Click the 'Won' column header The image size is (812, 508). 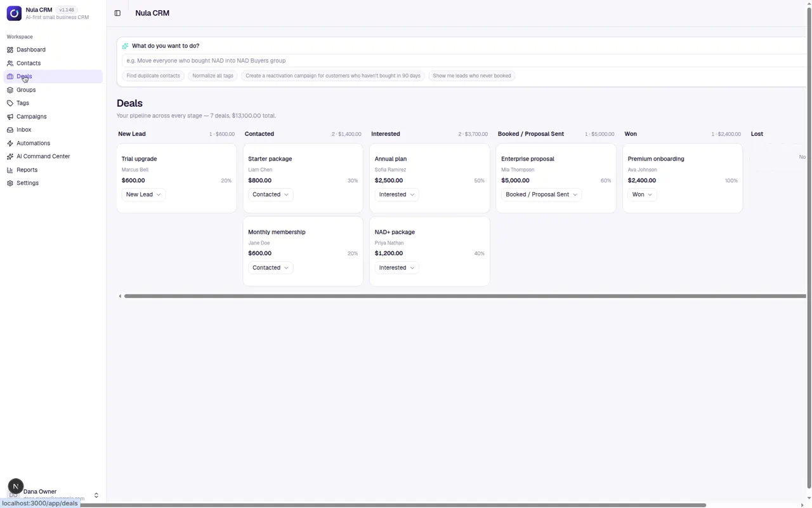click(x=631, y=134)
